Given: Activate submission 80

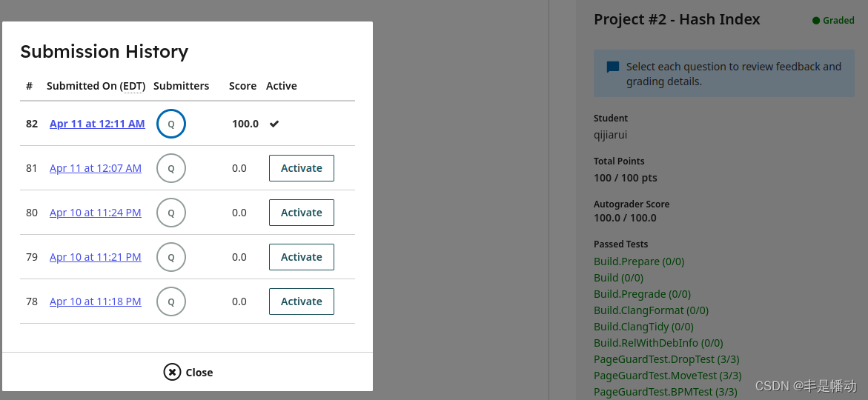Looking at the screenshot, I should pyautogui.click(x=302, y=213).
